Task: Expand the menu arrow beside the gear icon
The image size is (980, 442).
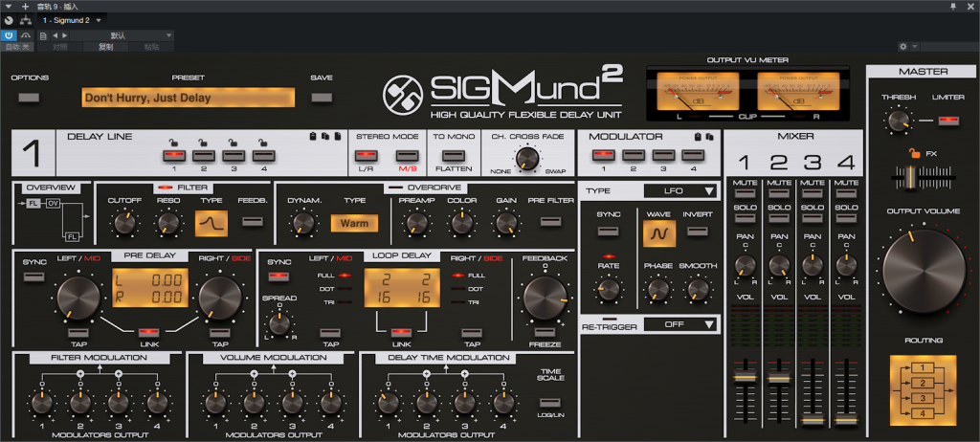Action: tap(915, 47)
